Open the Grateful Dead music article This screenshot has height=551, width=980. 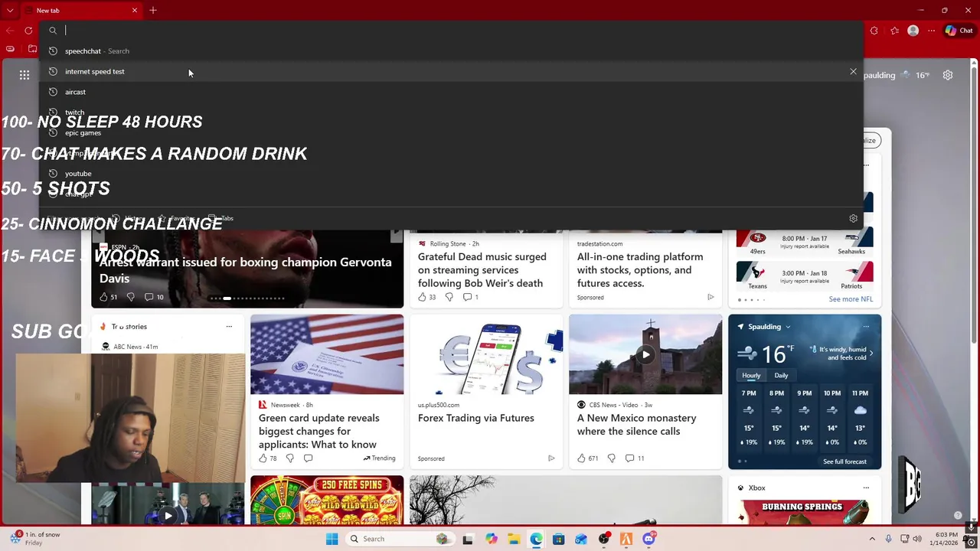482,270
